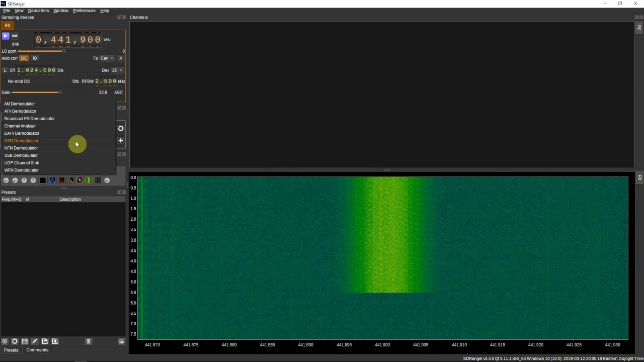
Task: Click the R0 tab beside the Channels panel
Action: point(639,28)
